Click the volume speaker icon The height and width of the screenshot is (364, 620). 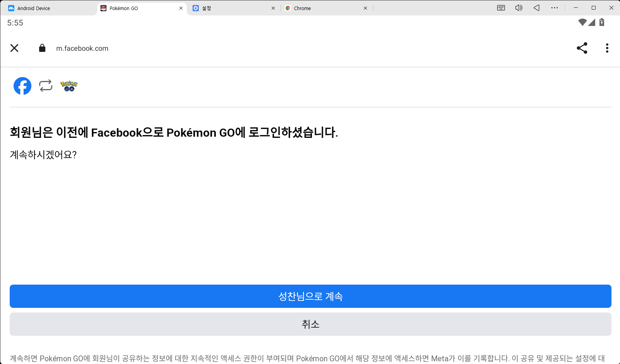pos(518,8)
